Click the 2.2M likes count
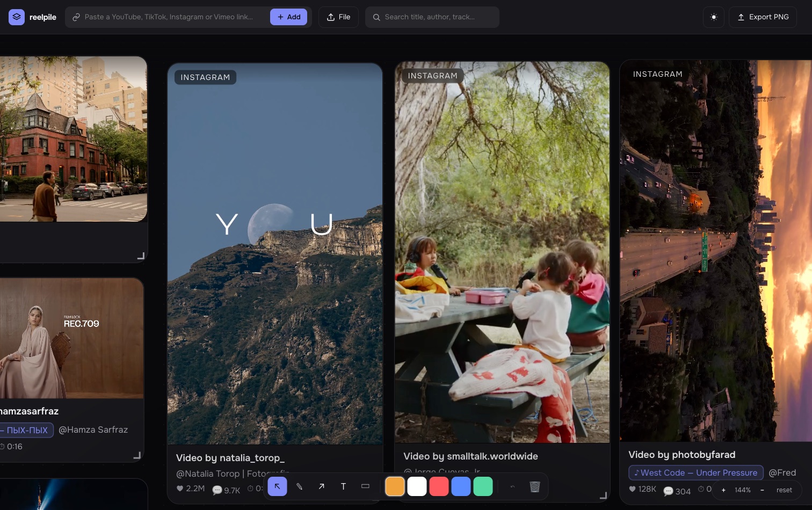The image size is (812, 510). coord(191,489)
